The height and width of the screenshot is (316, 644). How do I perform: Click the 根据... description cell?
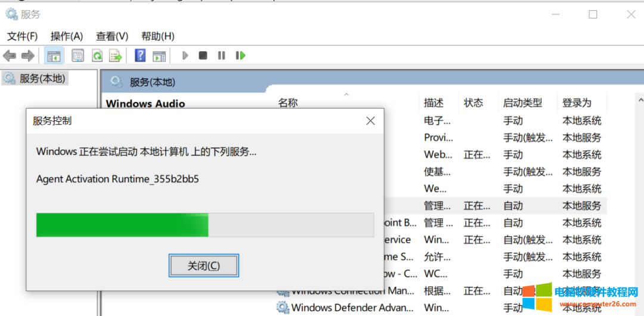pos(438,291)
